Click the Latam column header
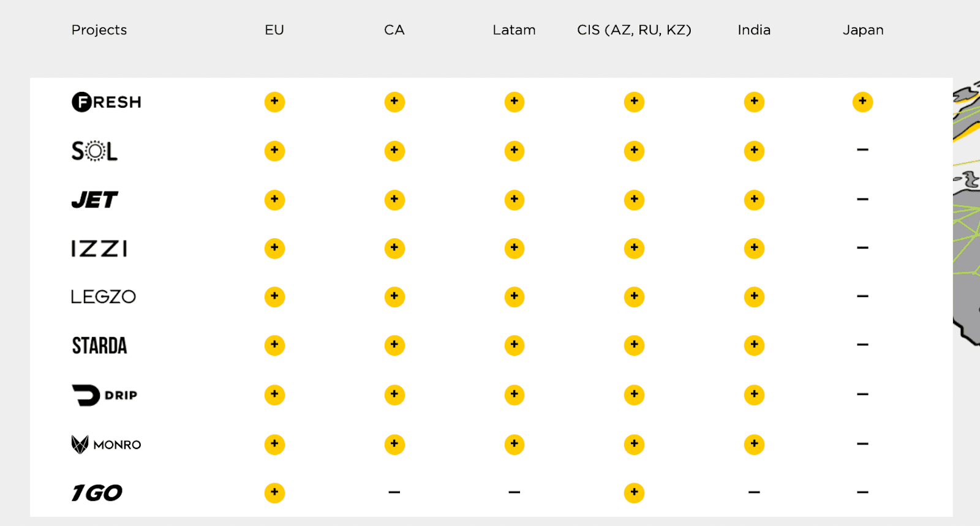This screenshot has height=526, width=980. (514, 30)
